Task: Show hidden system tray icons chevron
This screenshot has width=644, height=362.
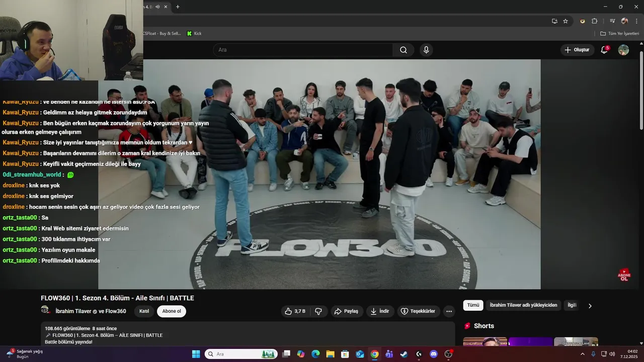Action: point(583,354)
